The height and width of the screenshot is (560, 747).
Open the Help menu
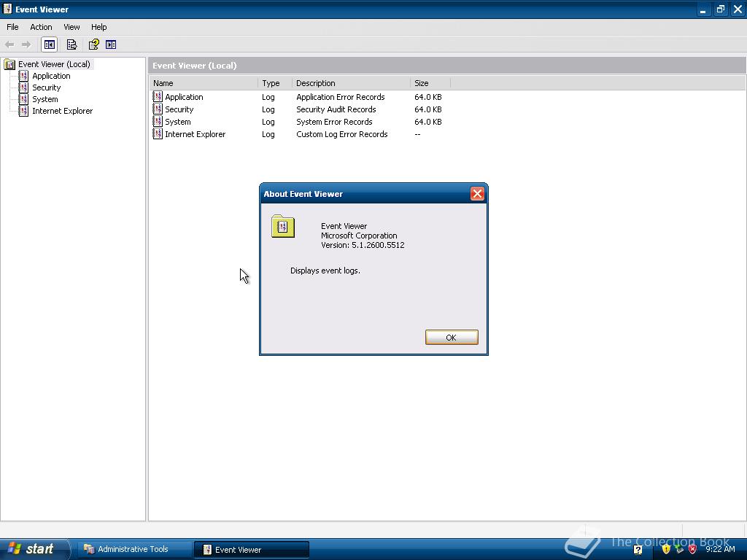coord(98,27)
